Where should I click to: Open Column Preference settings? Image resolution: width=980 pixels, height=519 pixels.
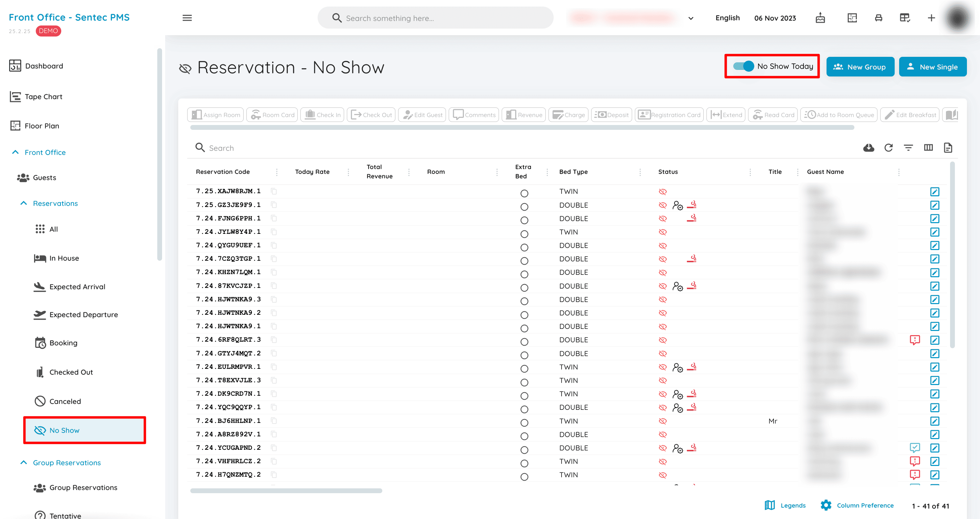pyautogui.click(x=857, y=505)
